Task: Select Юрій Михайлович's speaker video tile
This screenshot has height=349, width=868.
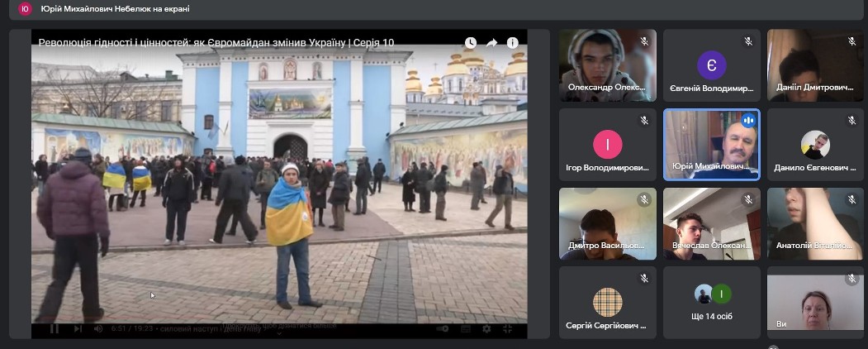Action: click(712, 145)
